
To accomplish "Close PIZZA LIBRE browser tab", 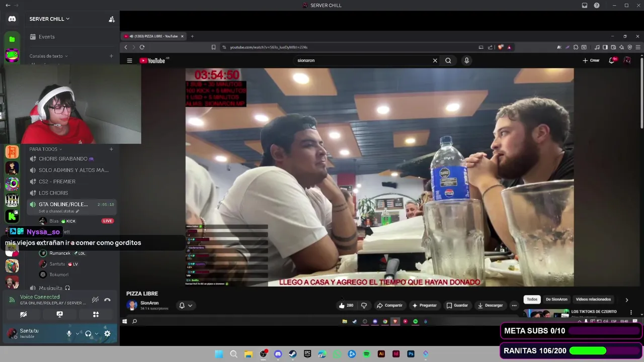I will pyautogui.click(x=182, y=36).
